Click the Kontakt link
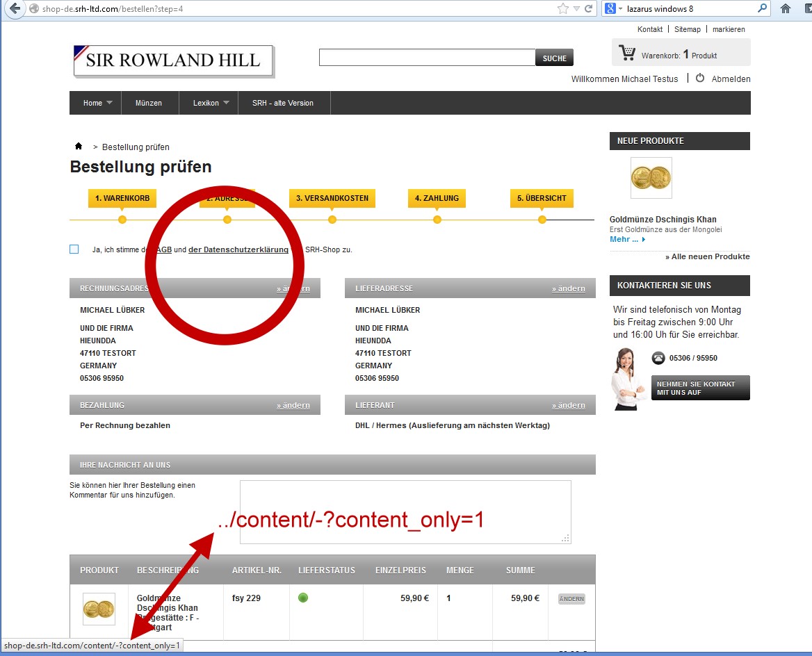The width and height of the screenshot is (812, 656). [650, 29]
